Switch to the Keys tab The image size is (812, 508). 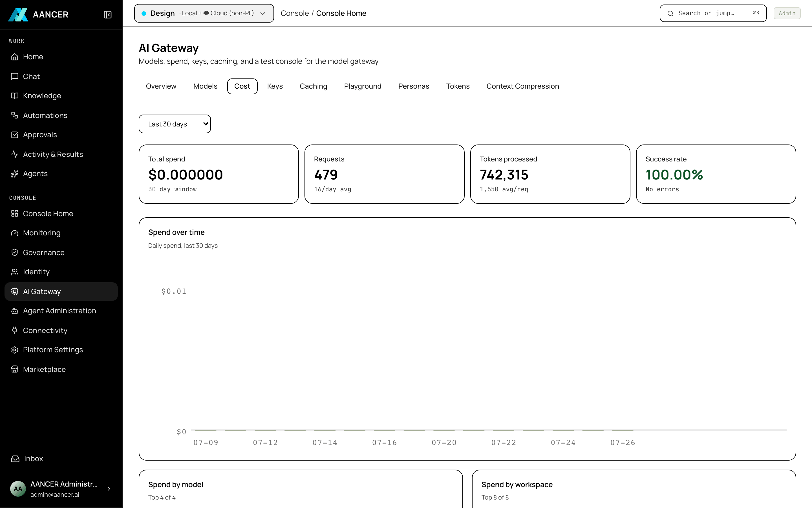[275, 86]
